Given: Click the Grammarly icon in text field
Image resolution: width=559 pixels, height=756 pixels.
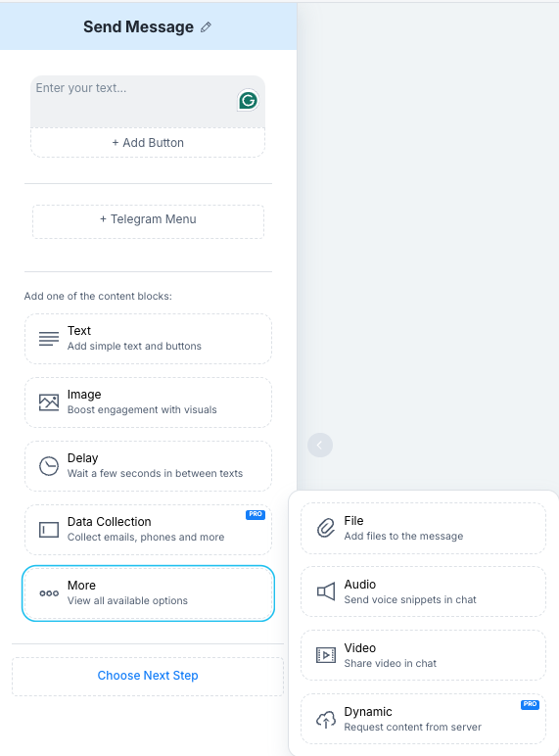Looking at the screenshot, I should point(249,100).
